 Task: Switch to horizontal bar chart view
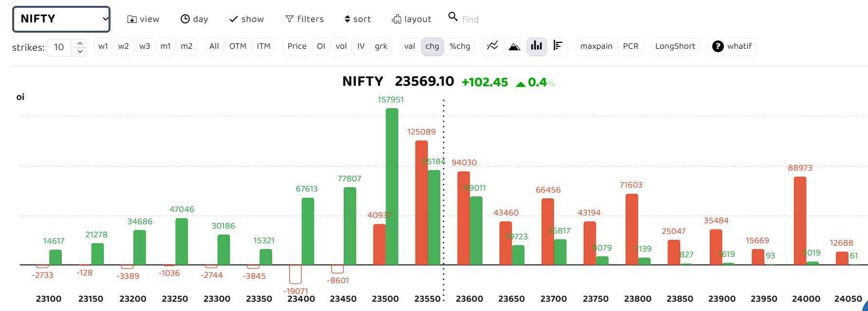click(x=558, y=46)
